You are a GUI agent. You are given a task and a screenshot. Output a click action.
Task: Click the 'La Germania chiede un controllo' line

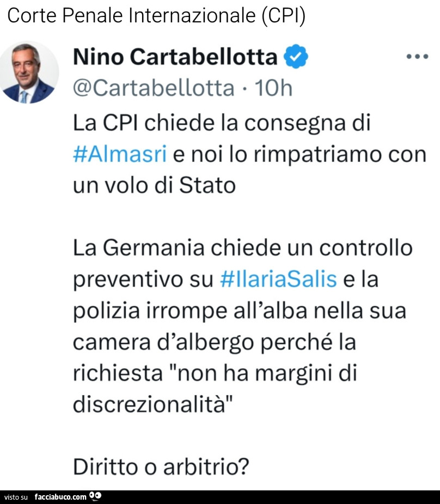point(243,248)
